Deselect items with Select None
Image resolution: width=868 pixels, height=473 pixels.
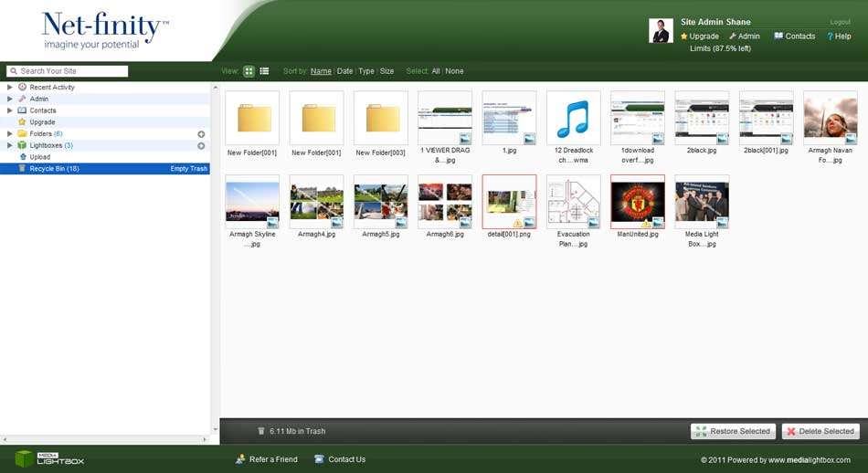coord(454,71)
